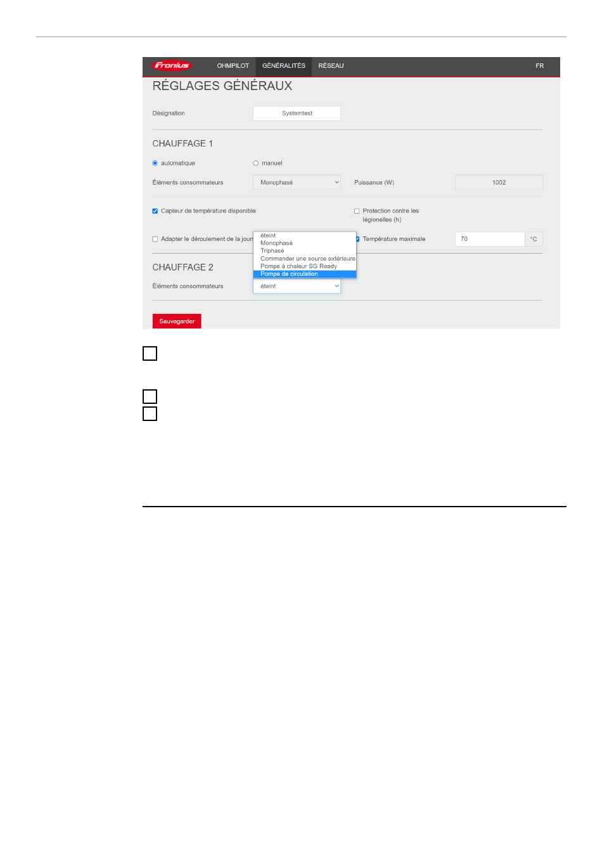Open the RÉSEAU tab
602x868 pixels.
(x=331, y=66)
